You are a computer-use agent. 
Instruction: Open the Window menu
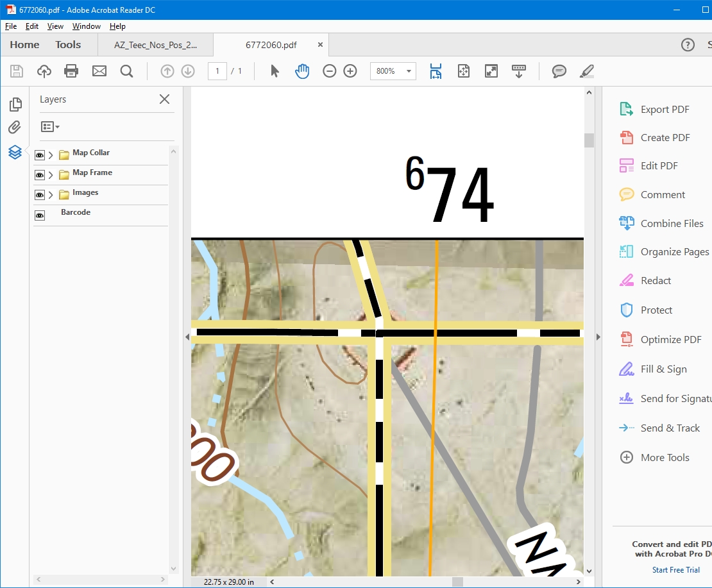pos(86,26)
